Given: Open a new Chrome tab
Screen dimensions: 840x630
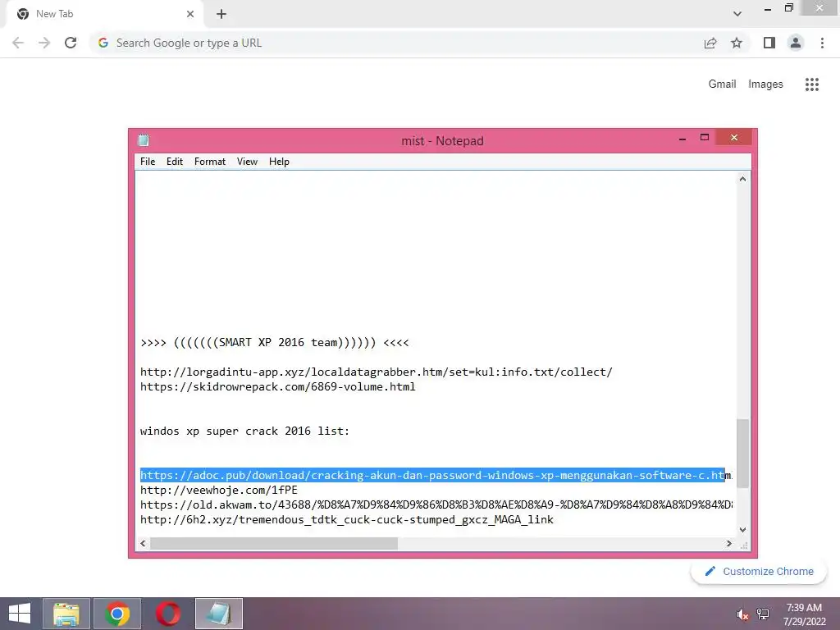Looking at the screenshot, I should click(221, 14).
